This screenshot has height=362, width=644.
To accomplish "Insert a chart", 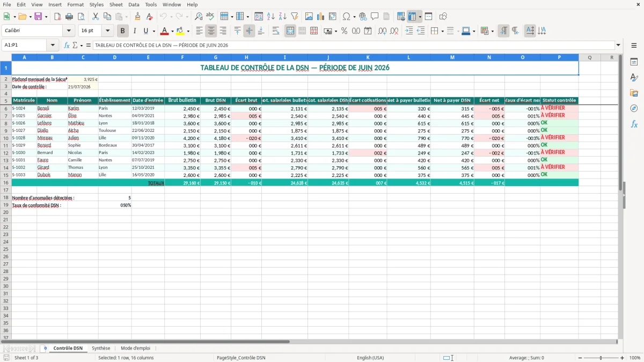I will (321, 17).
